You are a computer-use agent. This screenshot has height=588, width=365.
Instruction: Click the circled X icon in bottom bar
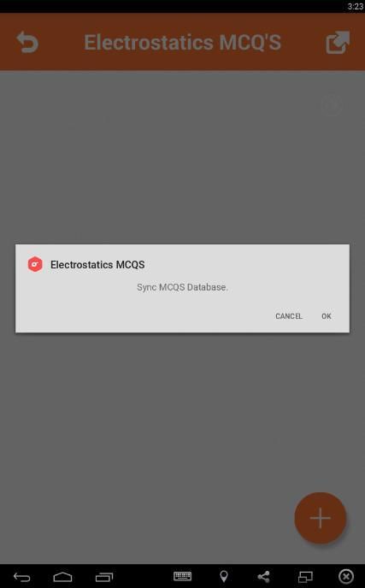coord(346,576)
